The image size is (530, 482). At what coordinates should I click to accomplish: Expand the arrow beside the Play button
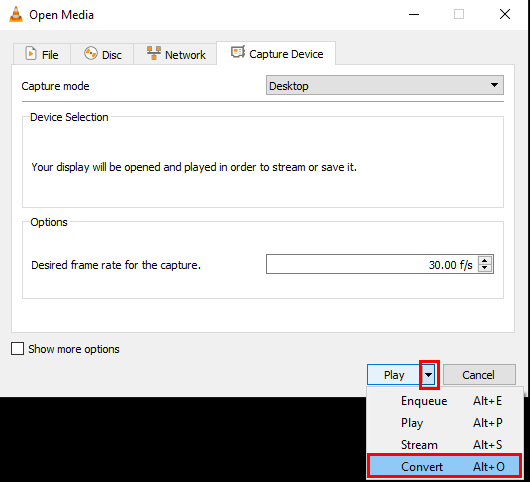coord(429,375)
